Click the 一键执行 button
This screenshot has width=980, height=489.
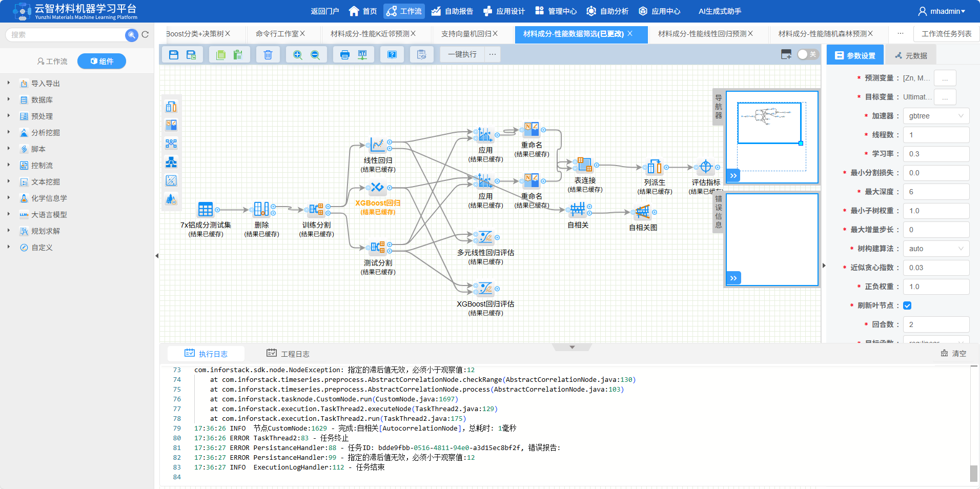click(462, 54)
